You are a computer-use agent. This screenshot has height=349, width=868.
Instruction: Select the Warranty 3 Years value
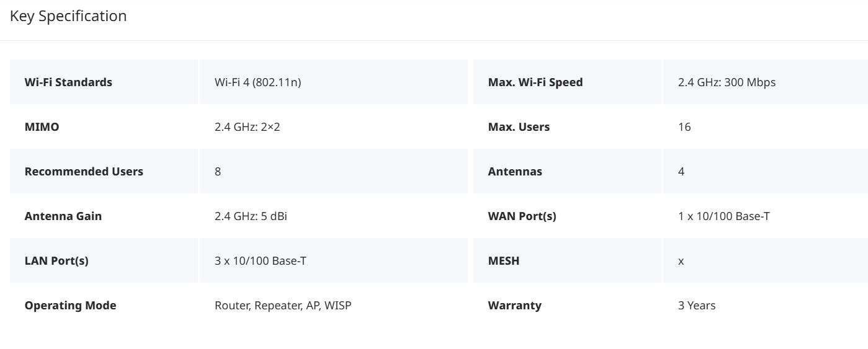click(x=697, y=305)
